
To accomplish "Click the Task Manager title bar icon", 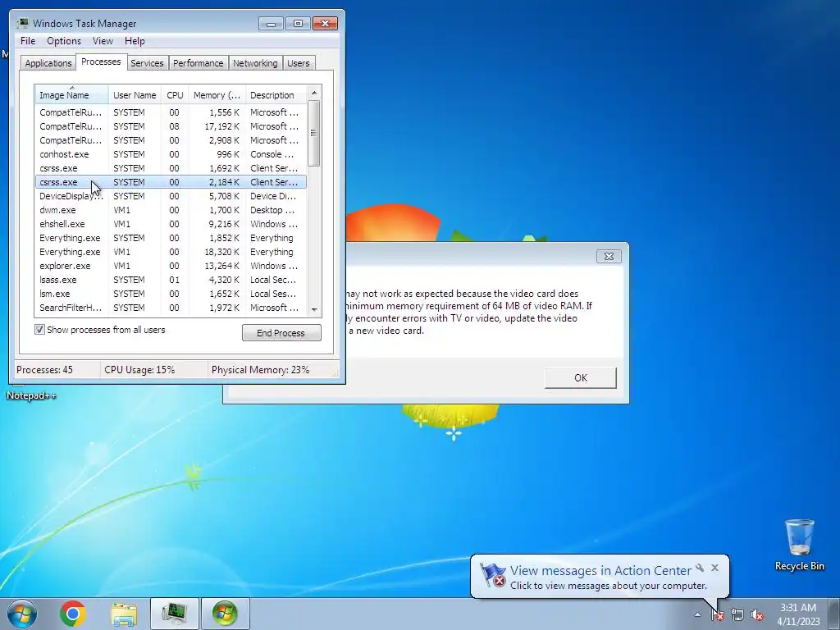I will (22, 23).
